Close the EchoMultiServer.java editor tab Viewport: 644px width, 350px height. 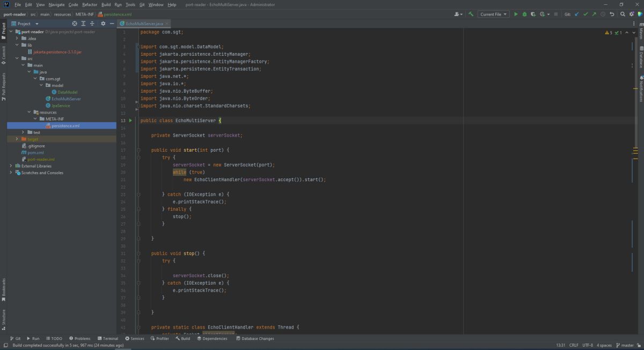167,24
